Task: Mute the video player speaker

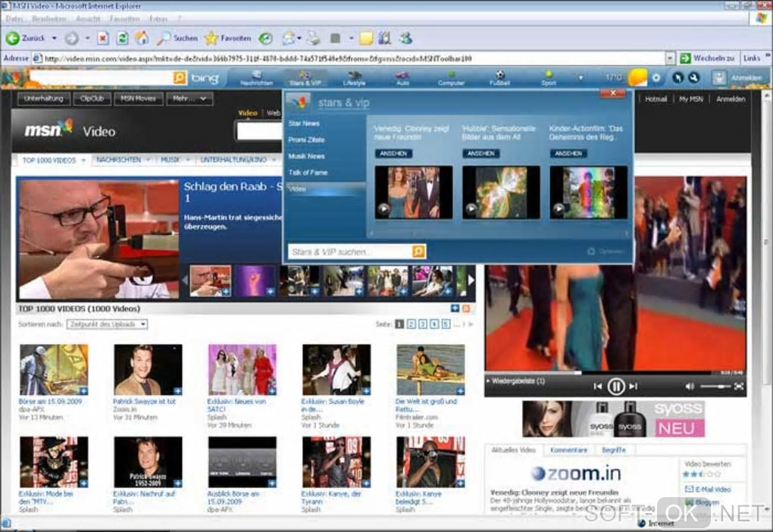Action: point(689,386)
